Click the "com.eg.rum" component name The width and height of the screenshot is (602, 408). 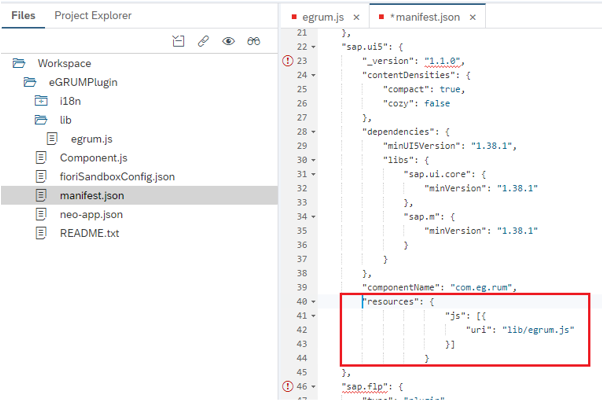pyautogui.click(x=481, y=287)
